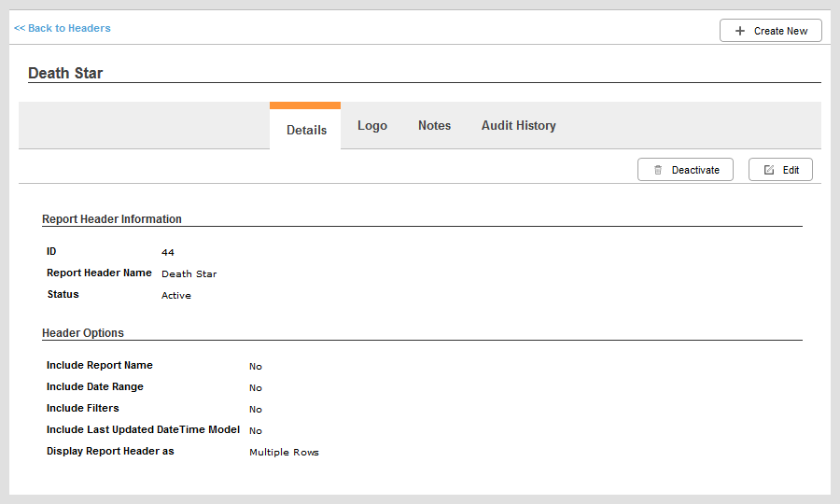Deactivate the Death Star report header
Viewport: 840px width, 504px height.
[685, 170]
